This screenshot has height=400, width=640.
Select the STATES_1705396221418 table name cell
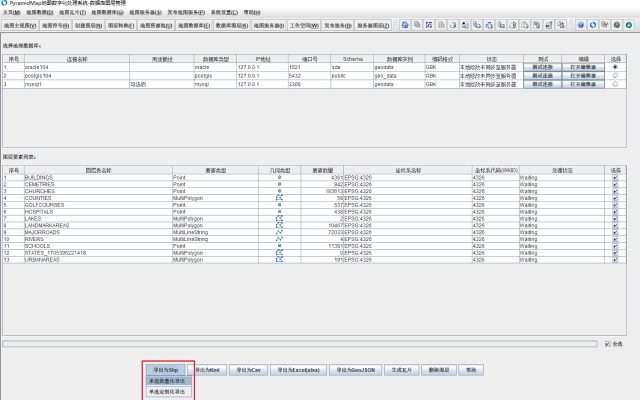tap(98, 253)
